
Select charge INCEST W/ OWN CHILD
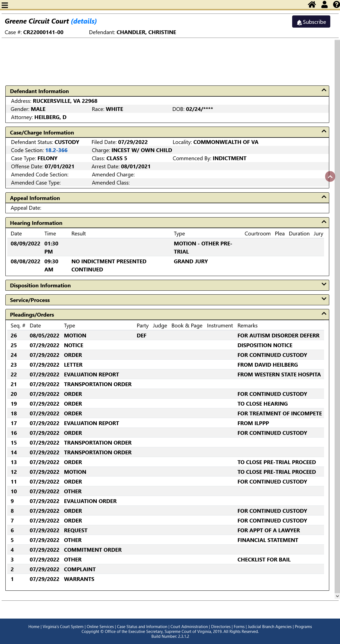click(x=142, y=150)
